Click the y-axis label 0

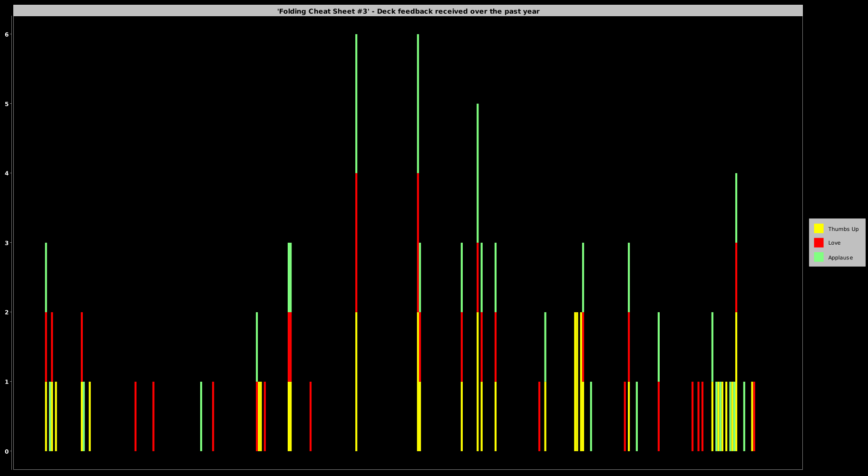point(7,451)
